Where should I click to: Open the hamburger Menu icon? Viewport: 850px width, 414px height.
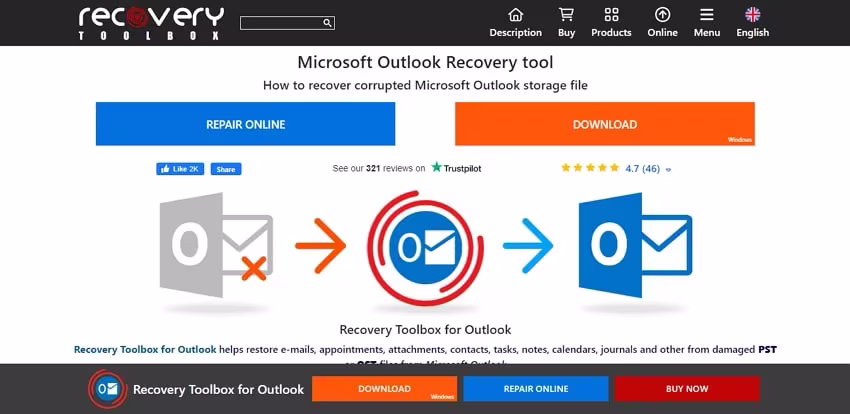tap(707, 14)
